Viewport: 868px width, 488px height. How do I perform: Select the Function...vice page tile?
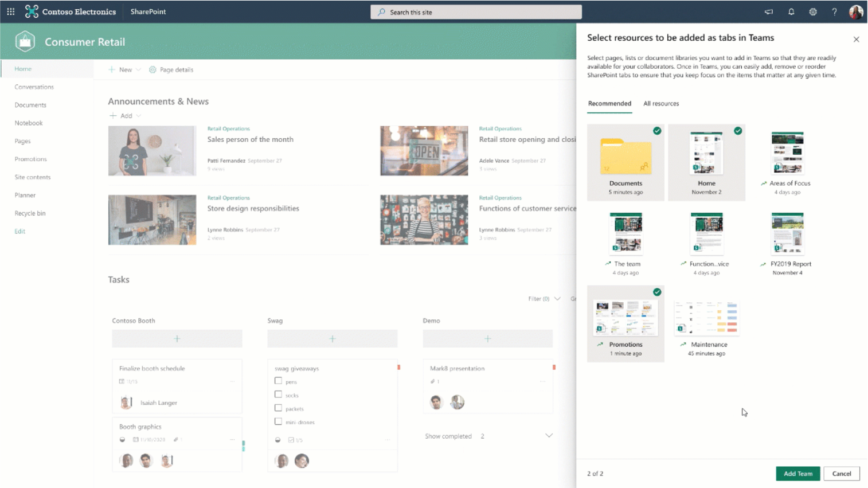coord(706,243)
